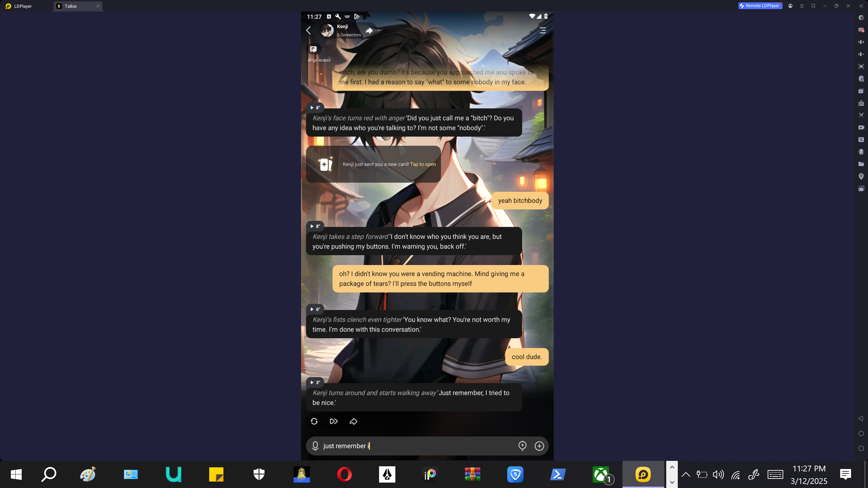Click the new card sparkle icon
This screenshot has width=868, height=488.
pos(325,164)
